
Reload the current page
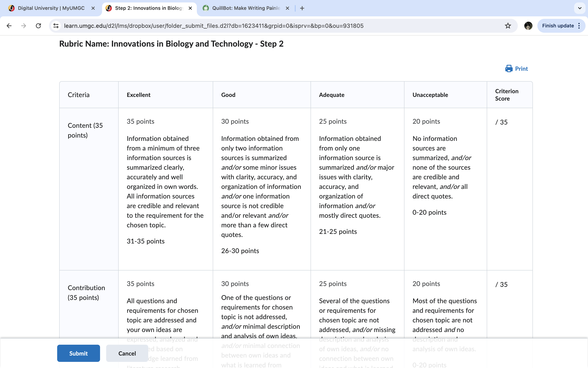pyautogui.click(x=38, y=26)
